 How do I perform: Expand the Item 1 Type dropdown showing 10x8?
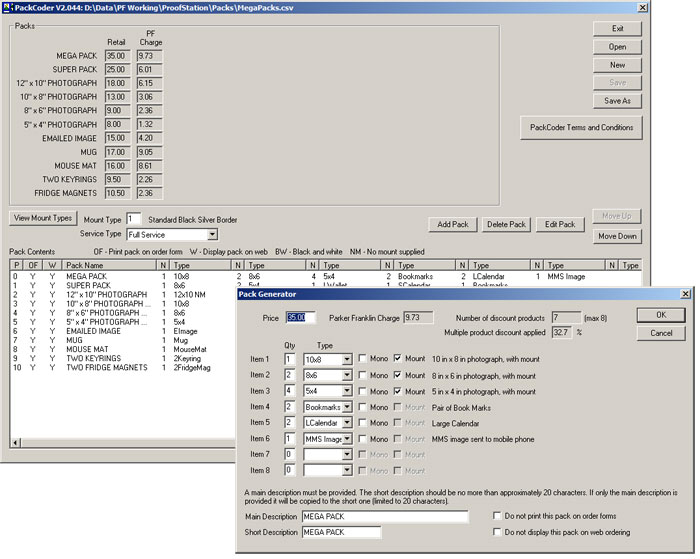pyautogui.click(x=348, y=358)
